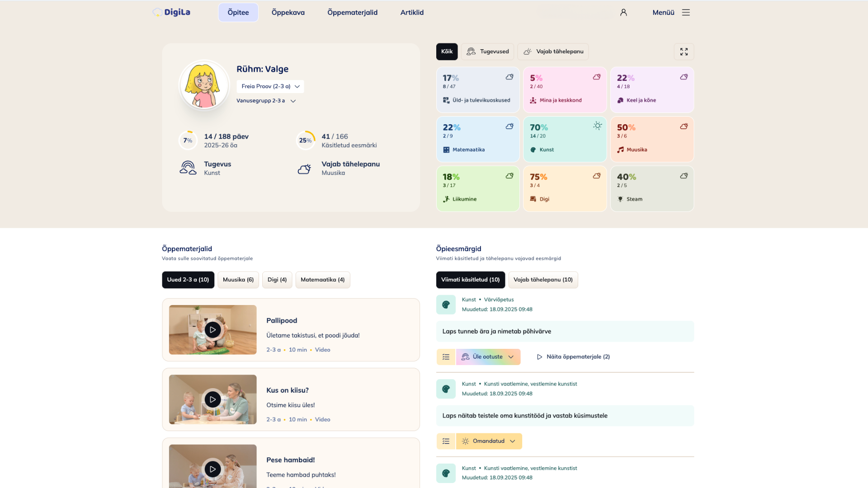Image resolution: width=868 pixels, height=488 pixels.
Task: Open the Freia Proov child dropdown
Action: click(270, 86)
